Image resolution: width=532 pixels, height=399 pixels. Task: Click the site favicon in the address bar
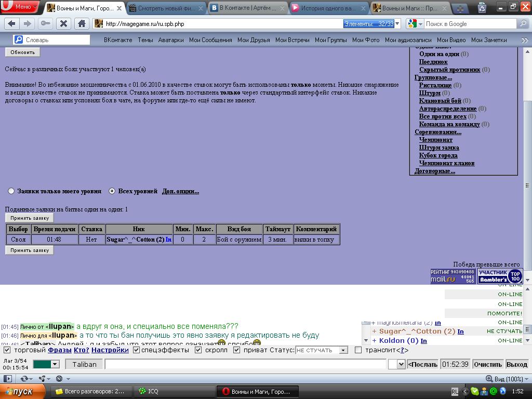[x=98, y=23]
